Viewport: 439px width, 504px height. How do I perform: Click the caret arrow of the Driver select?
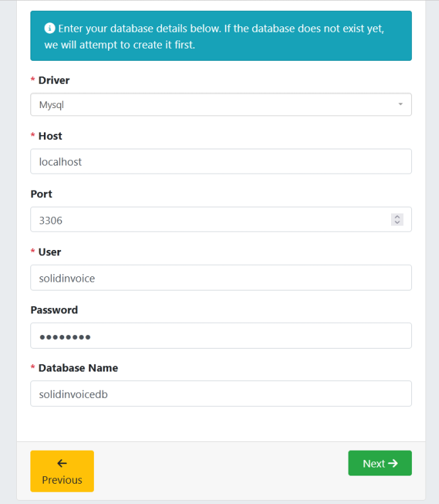click(x=401, y=105)
